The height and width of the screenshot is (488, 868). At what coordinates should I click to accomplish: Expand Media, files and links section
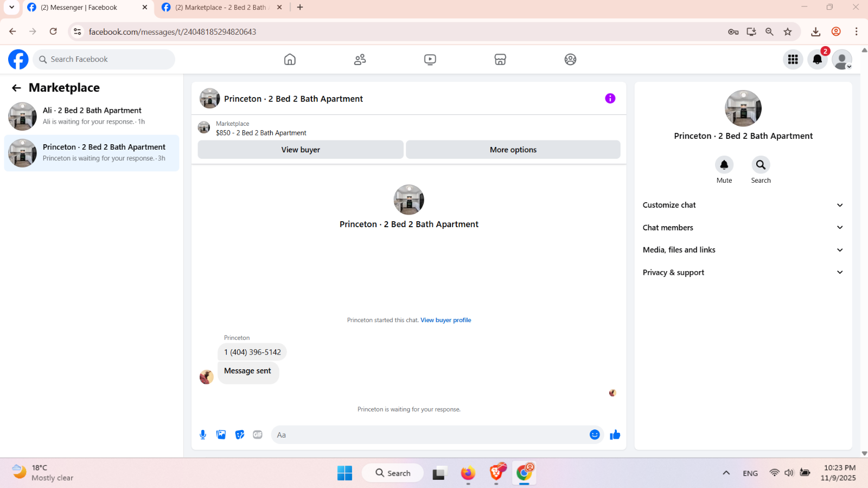click(x=743, y=250)
